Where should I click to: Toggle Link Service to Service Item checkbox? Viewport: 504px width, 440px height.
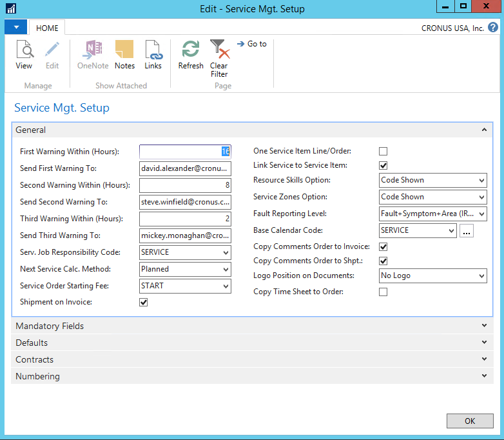click(x=383, y=165)
